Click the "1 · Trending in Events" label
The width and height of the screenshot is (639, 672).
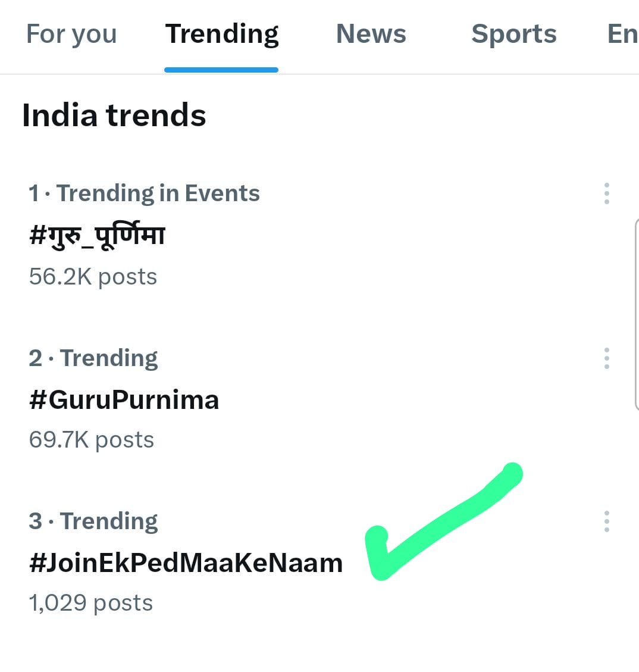coord(144,193)
